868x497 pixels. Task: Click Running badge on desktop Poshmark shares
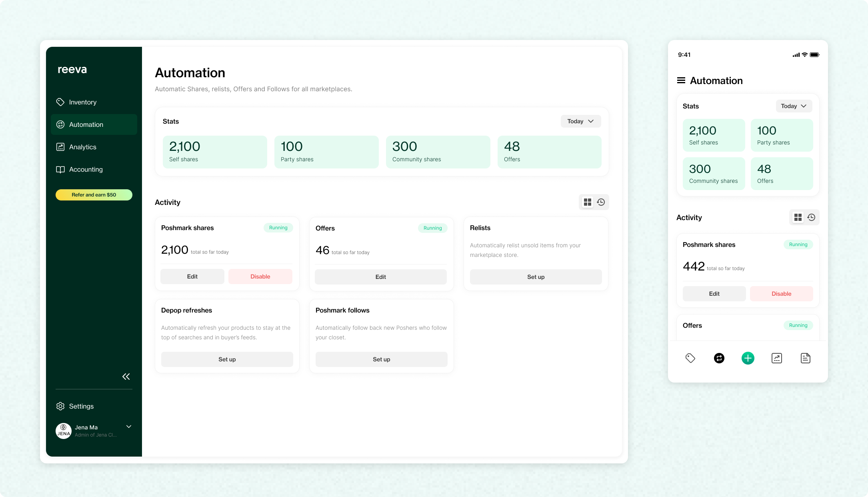tap(278, 228)
